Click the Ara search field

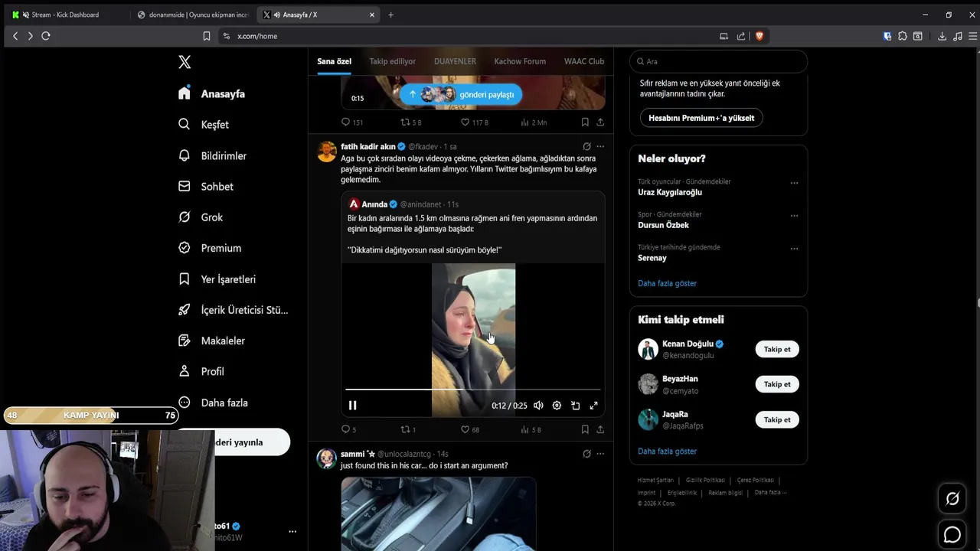tap(718, 61)
